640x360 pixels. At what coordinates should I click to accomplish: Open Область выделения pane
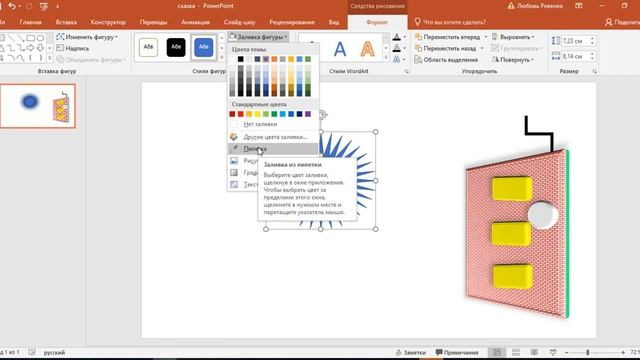[446, 60]
